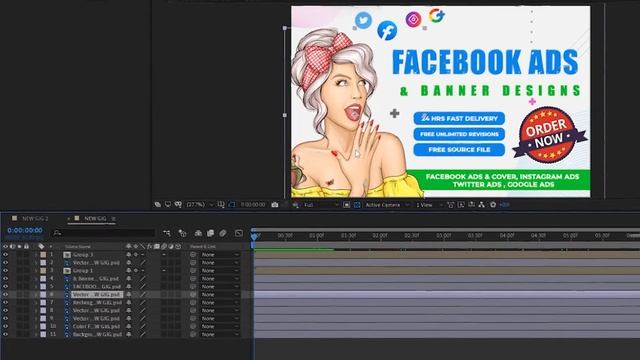640x360 pixels.
Task: Open the resolution dropdown set to Full
Action: [321, 204]
